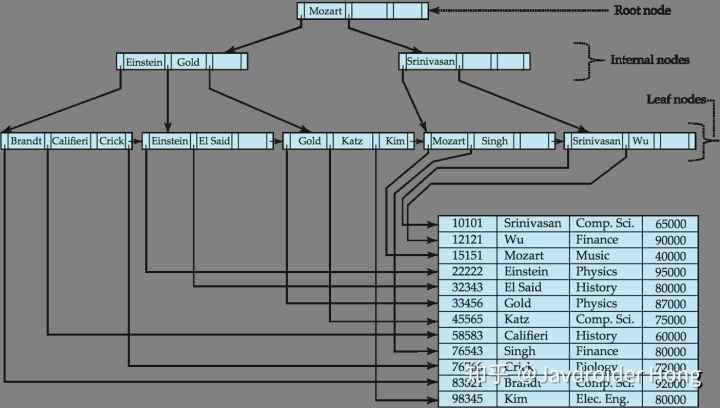The image size is (720, 408).
Task: Click 'Wu' name in table row 12121
Action: 514,240
